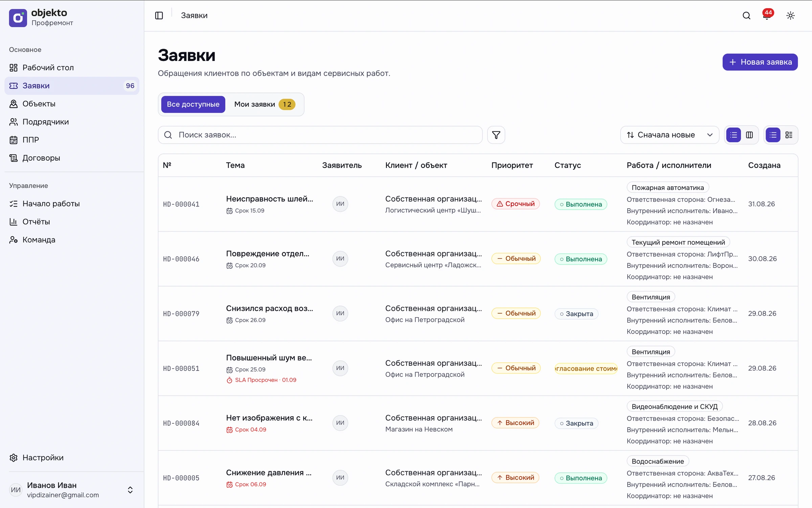Click Видеонаблюдение и СКУД tag
812x508 pixels.
(x=674, y=406)
